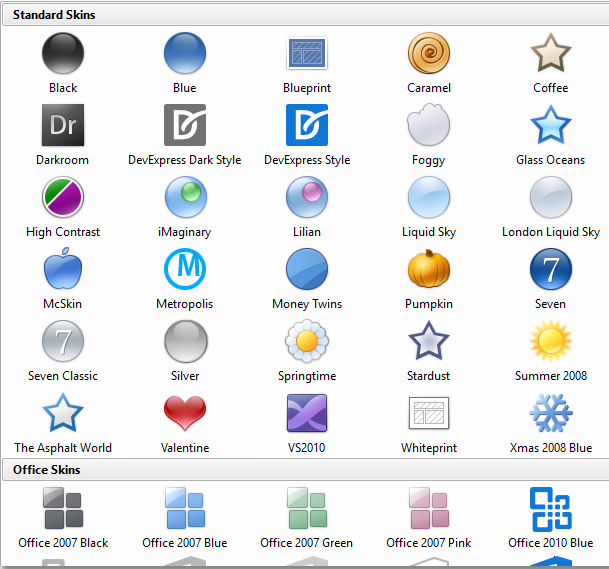Image resolution: width=609 pixels, height=569 pixels.
Task: Choose the Valentine heart skin
Action: [185, 413]
